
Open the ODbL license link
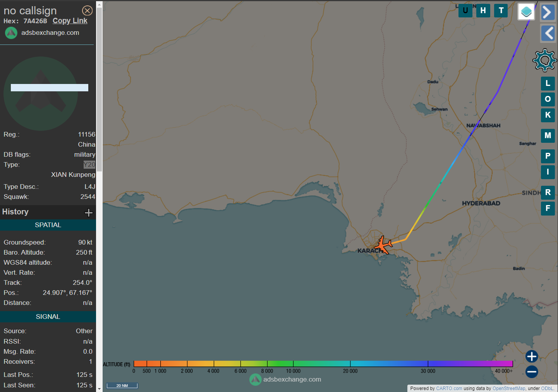547,389
